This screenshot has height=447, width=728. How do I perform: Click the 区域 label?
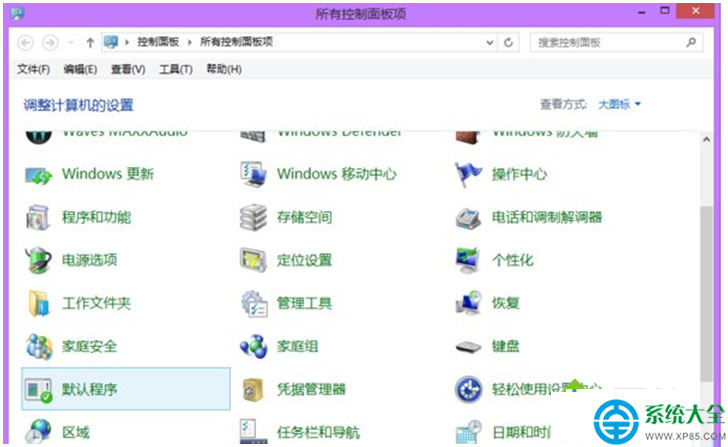pos(76,433)
